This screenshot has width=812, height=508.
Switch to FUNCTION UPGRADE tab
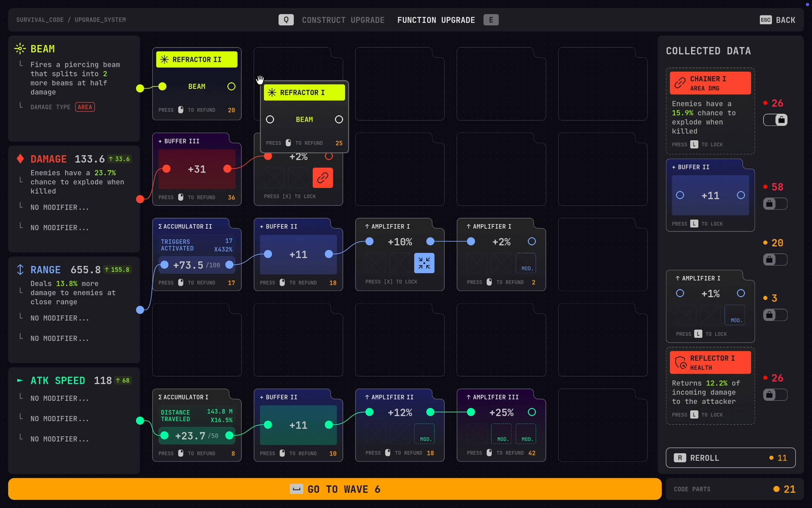click(436, 20)
